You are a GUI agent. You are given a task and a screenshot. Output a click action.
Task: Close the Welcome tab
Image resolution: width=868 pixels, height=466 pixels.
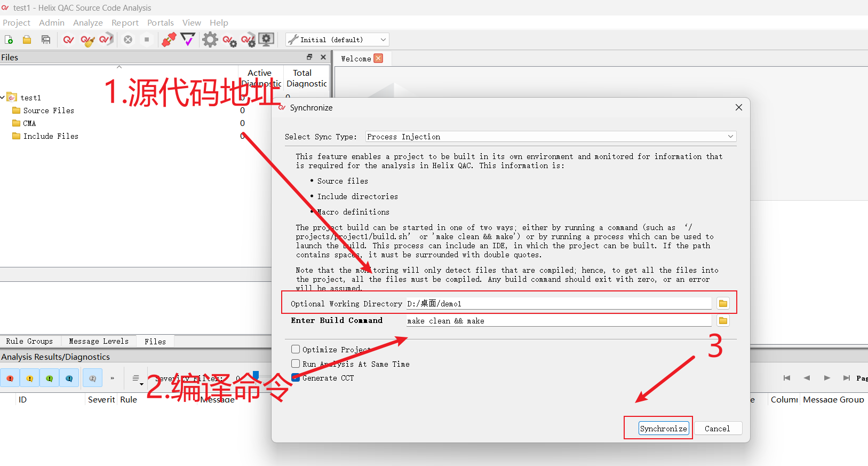coord(378,58)
